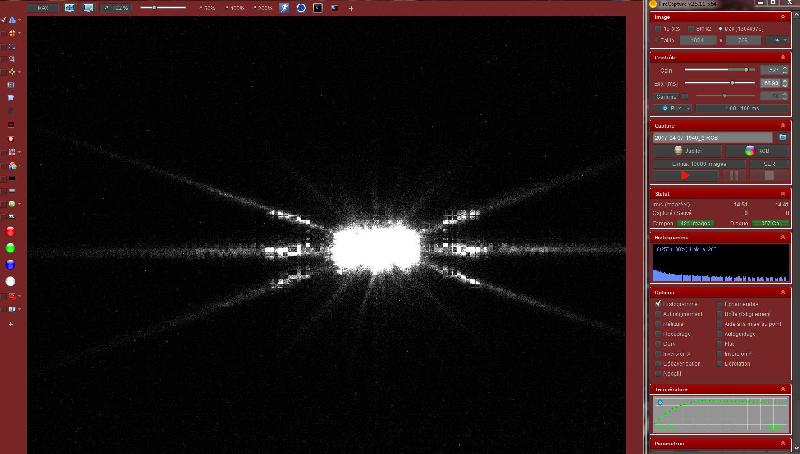The image size is (800, 454).
Task: Click the plus icon at end of top toolbar
Action: point(351,8)
